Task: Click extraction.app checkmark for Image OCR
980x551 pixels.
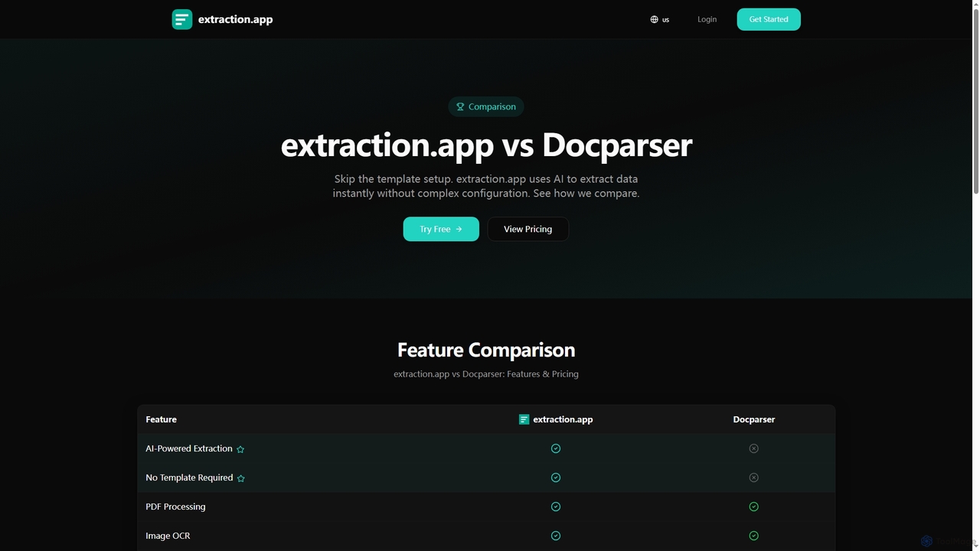Action: tap(556, 536)
